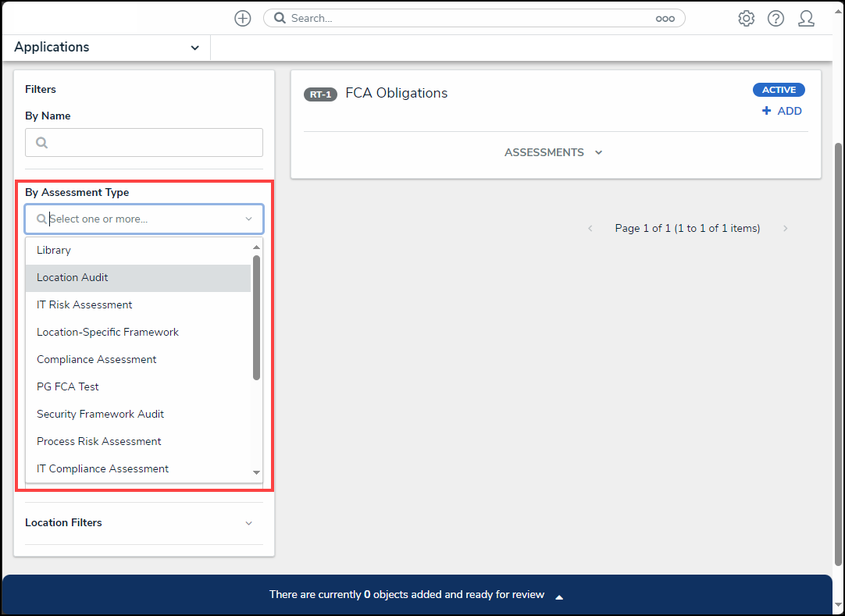This screenshot has width=845, height=616.
Task: Open the FCA Obligations title link
Action: click(x=396, y=94)
